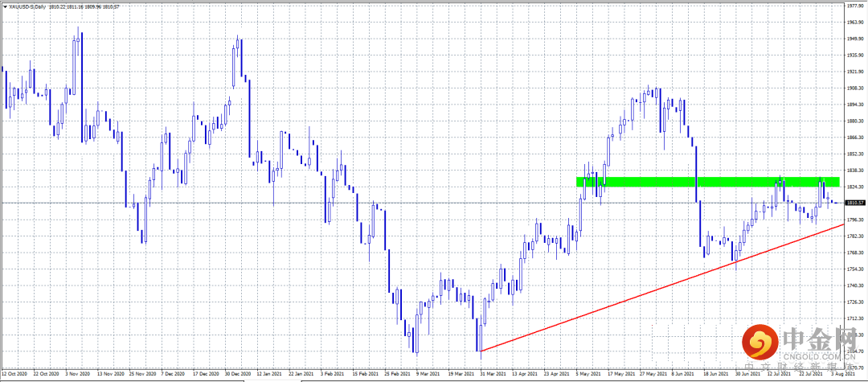This screenshot has height=382, width=868.
Task: Click the 1782.30 price scale label
Action: [855, 236]
